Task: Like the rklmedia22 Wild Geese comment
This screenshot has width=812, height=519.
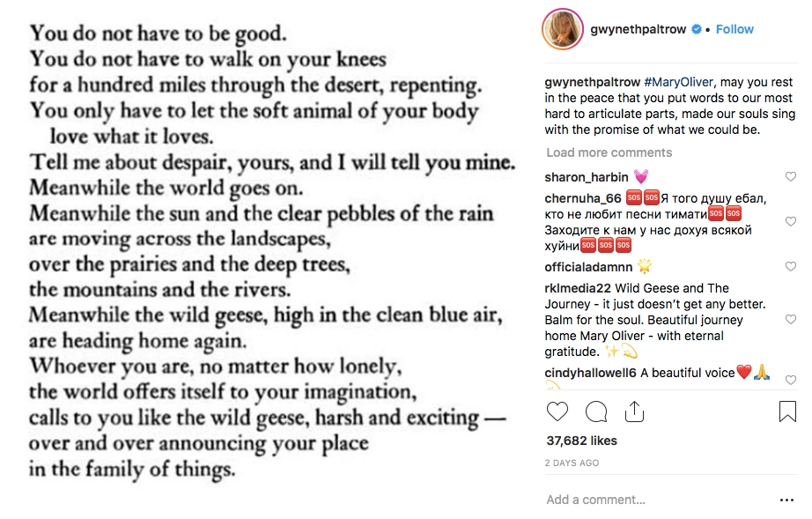Action: click(790, 320)
